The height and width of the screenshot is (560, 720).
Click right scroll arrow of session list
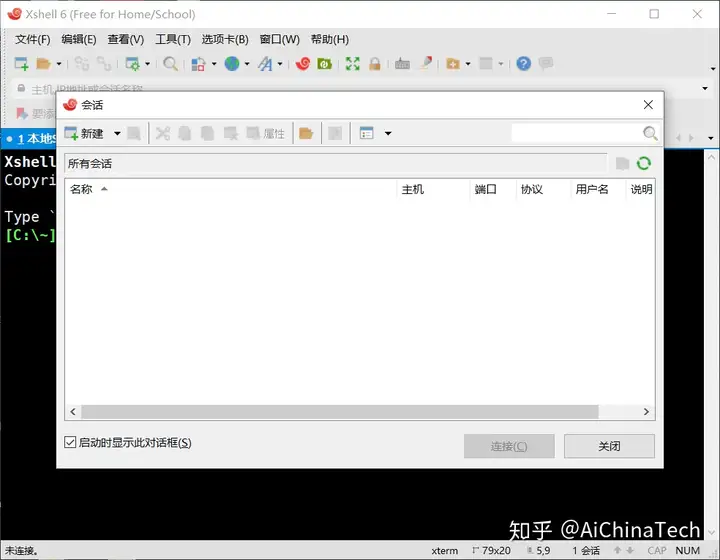646,412
